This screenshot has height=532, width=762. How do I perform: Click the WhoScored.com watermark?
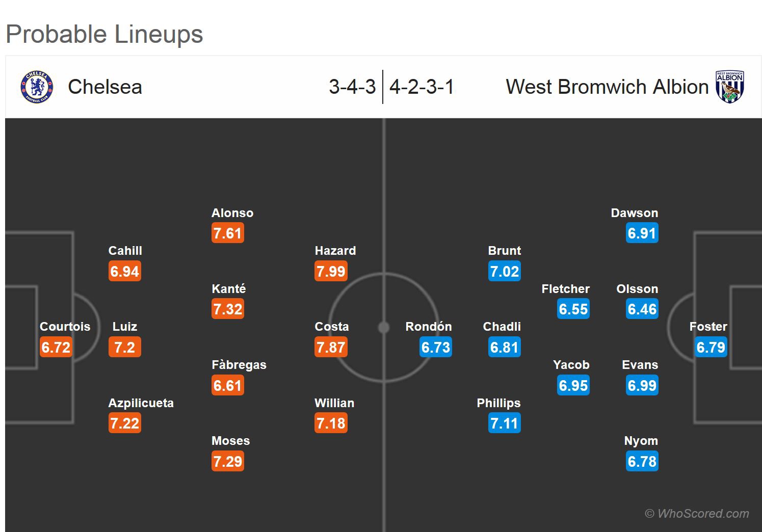697,514
